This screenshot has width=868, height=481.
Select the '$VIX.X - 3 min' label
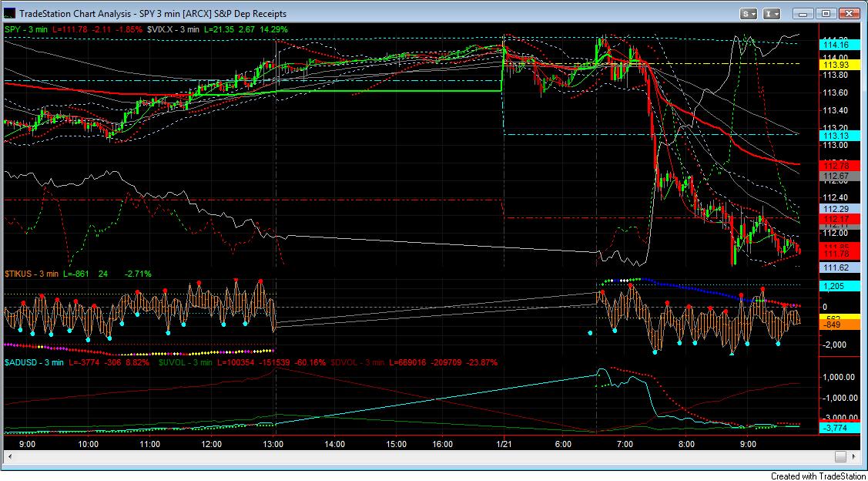pyautogui.click(x=174, y=29)
